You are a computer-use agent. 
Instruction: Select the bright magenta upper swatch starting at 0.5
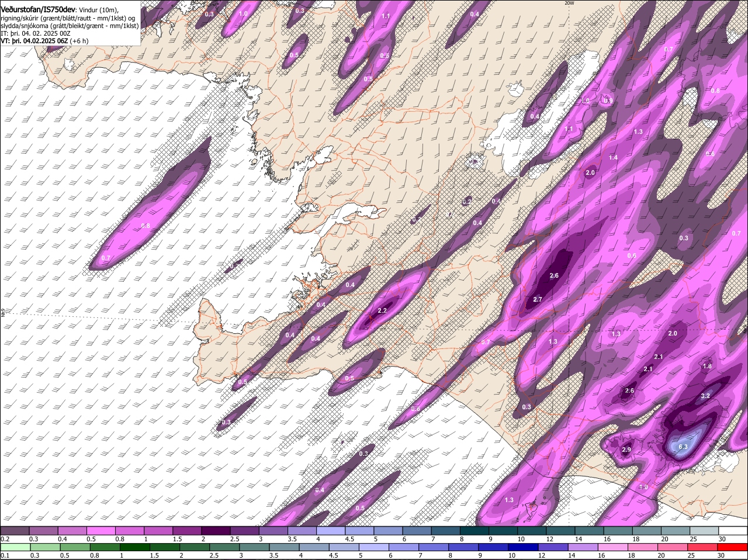pos(101,530)
